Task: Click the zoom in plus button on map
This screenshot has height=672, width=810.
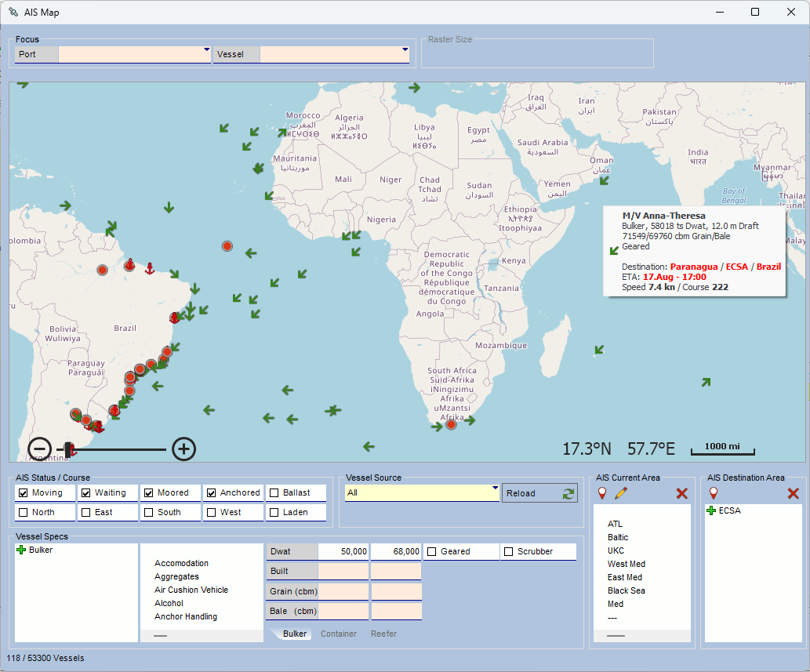Action: pyautogui.click(x=183, y=449)
